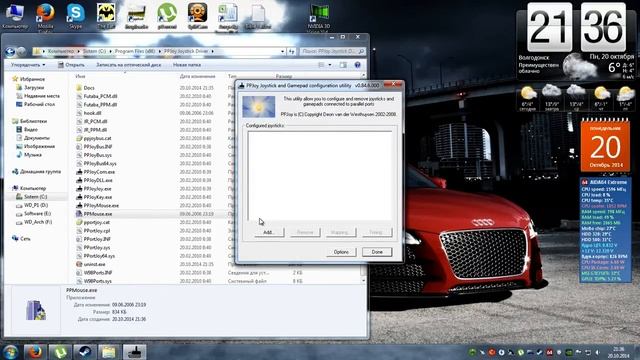This screenshot has width=640, height=360.
Task: Click the Options button in PPJoy dialog
Action: tap(341, 252)
